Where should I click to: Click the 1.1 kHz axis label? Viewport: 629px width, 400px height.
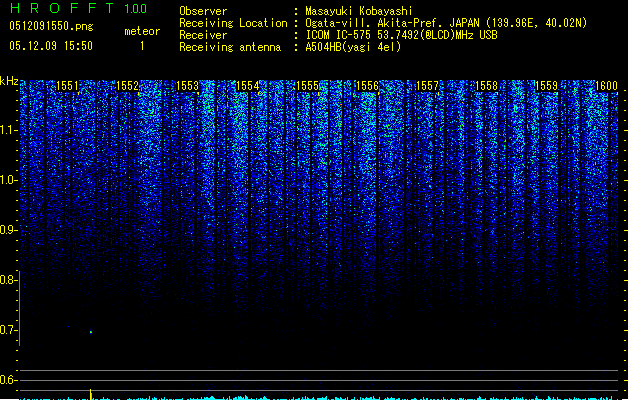point(8,130)
